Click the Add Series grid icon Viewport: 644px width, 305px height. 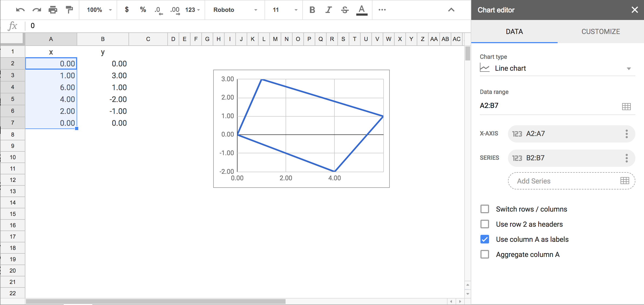click(x=625, y=181)
